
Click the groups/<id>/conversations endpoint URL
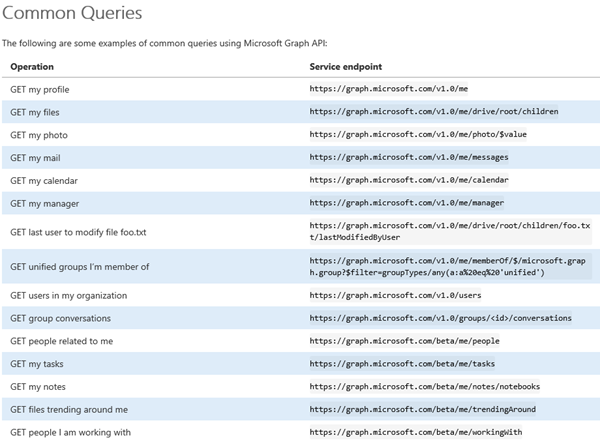click(x=440, y=318)
